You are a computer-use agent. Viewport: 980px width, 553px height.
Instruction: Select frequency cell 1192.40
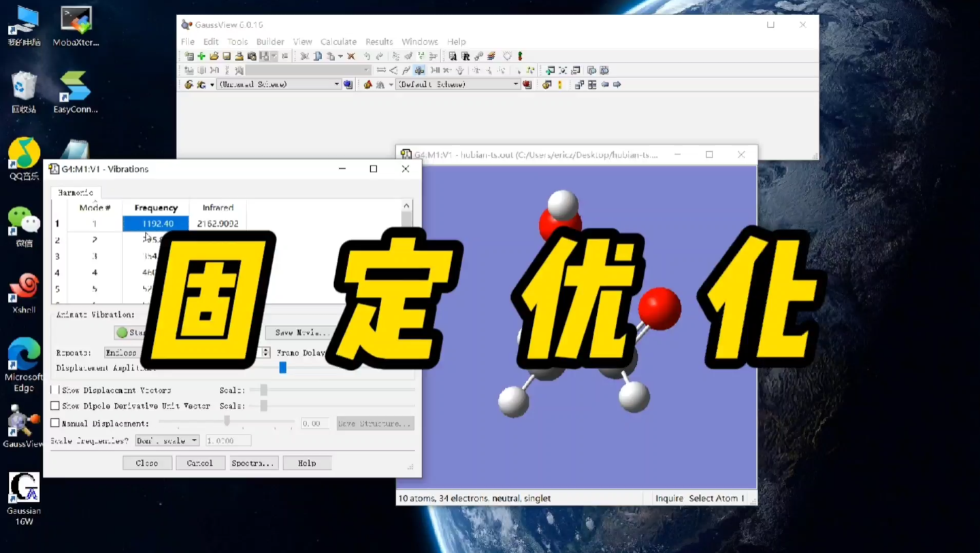156,223
